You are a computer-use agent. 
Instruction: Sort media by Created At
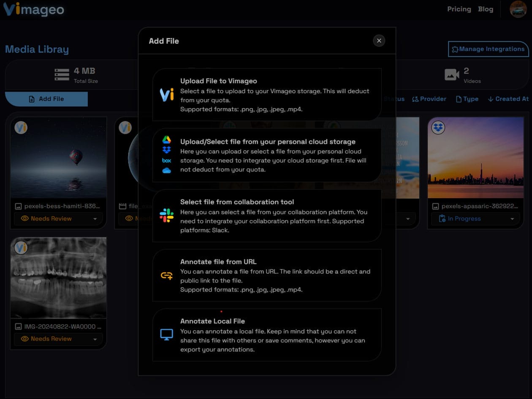[x=508, y=99]
